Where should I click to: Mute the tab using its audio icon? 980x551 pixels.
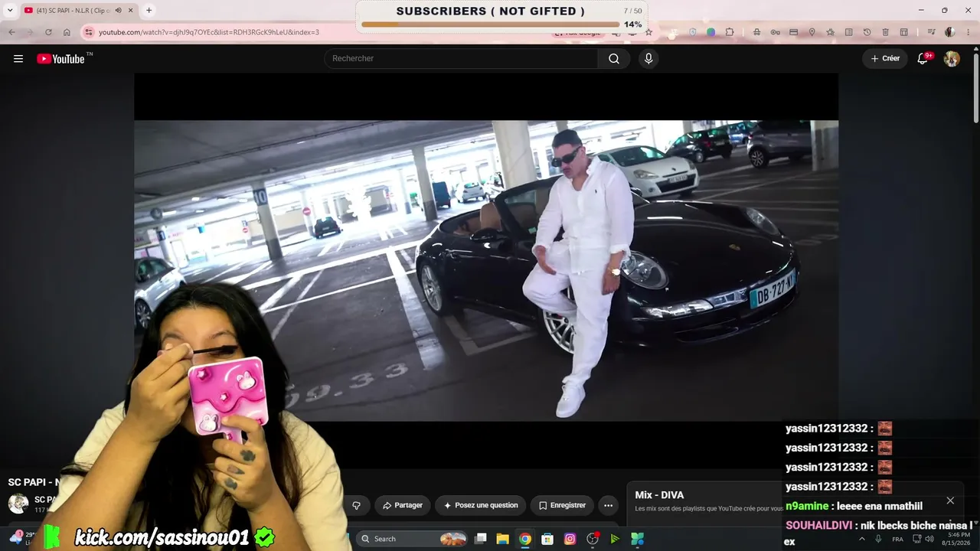tap(118, 11)
